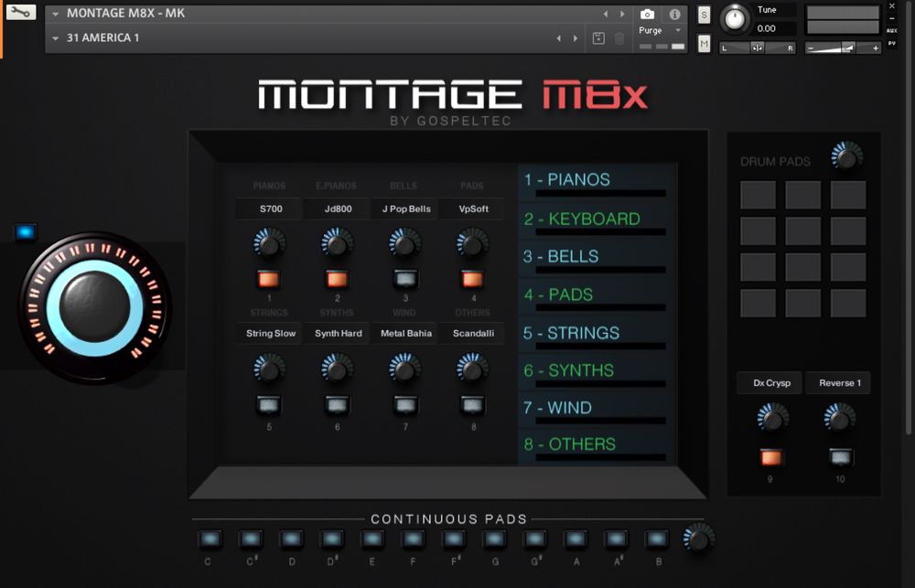Viewport: 915px width, 588px height.
Task: Click the save snapshot disk icon
Action: tap(598, 38)
